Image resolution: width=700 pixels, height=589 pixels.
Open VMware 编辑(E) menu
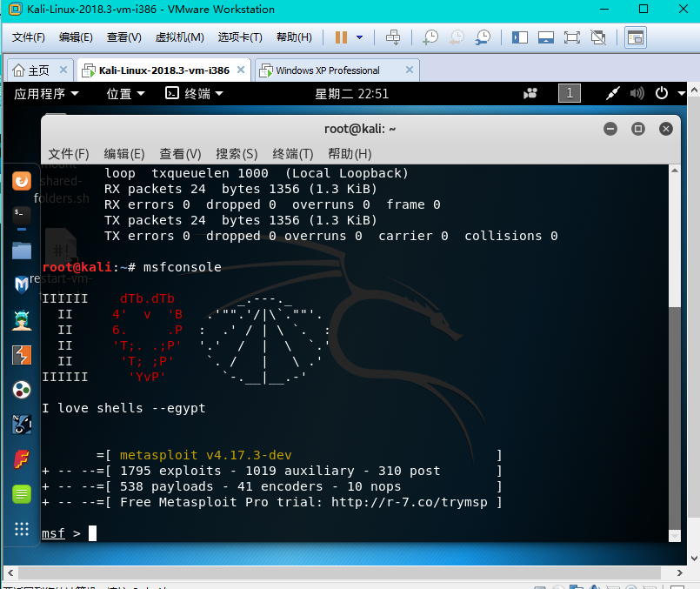pos(76,37)
